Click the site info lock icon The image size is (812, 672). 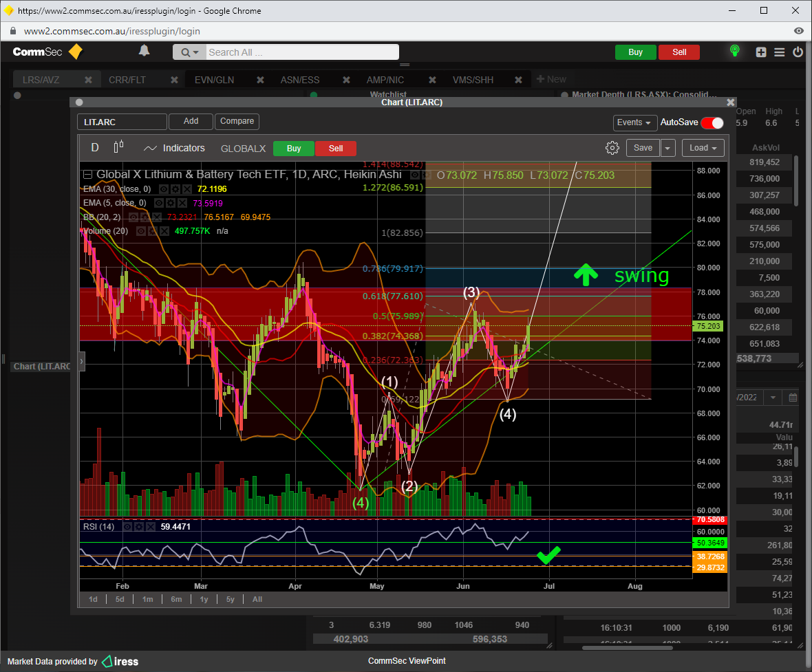click(13, 31)
